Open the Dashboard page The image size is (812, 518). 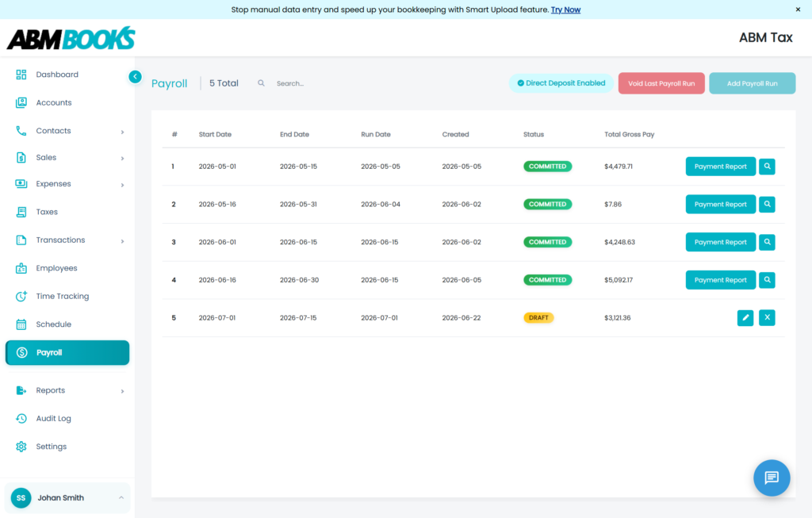click(x=57, y=75)
